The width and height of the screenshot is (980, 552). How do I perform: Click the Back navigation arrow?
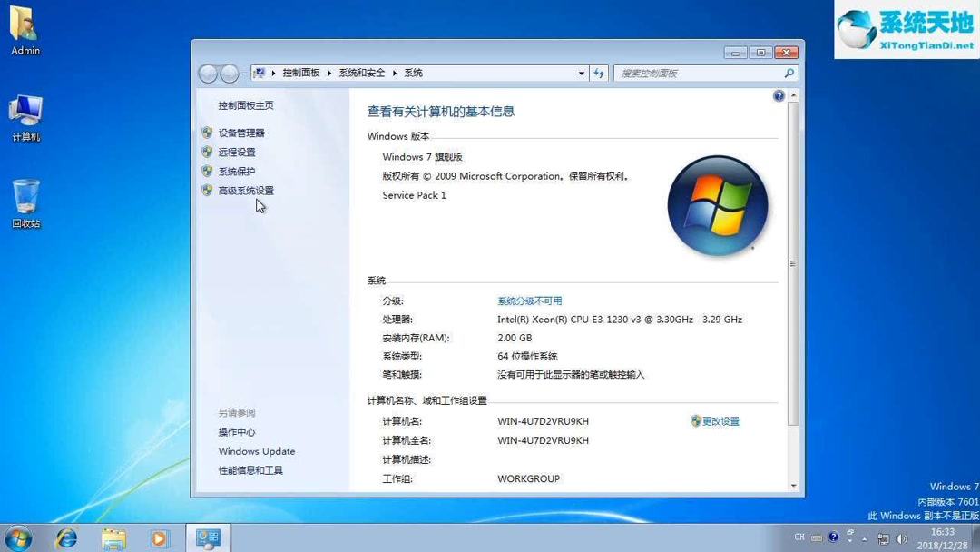pos(209,73)
